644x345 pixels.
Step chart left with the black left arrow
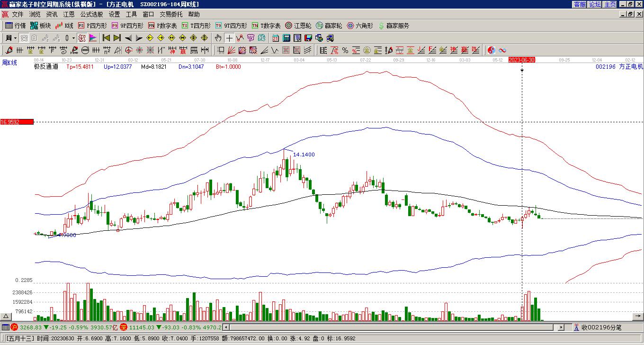(128, 38)
